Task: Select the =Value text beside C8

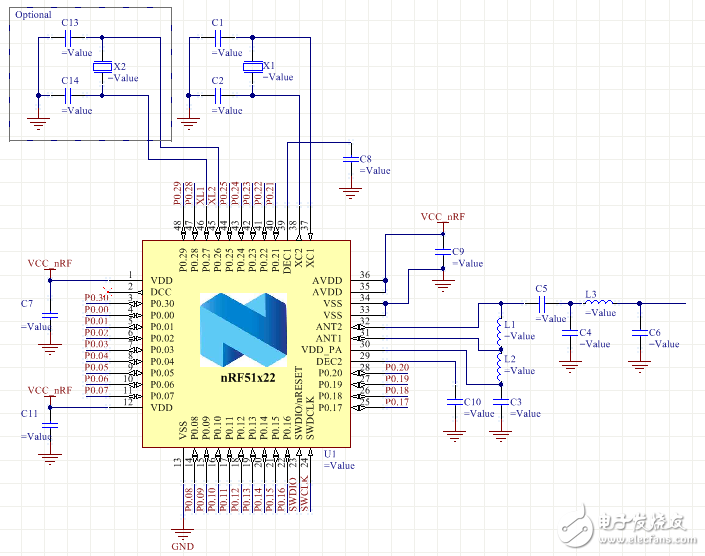Action: point(375,171)
